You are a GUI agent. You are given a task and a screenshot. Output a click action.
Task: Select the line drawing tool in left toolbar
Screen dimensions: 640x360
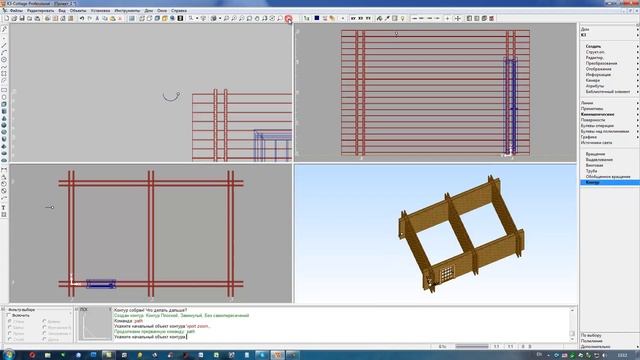pos(4,45)
